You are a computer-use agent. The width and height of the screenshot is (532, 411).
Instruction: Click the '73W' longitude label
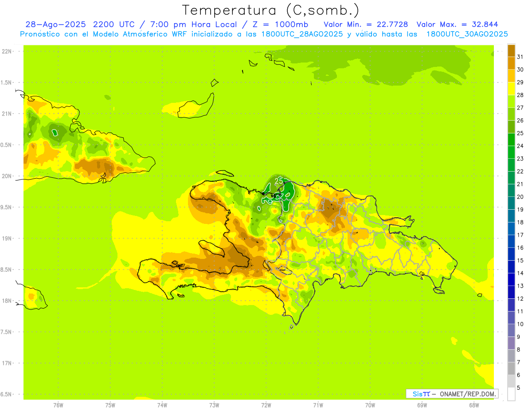click(214, 405)
